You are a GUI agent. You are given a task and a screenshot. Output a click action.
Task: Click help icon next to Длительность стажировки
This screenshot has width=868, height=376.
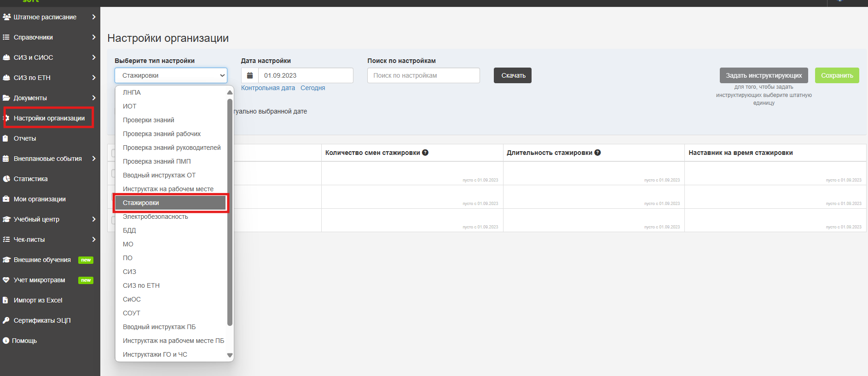coord(597,153)
